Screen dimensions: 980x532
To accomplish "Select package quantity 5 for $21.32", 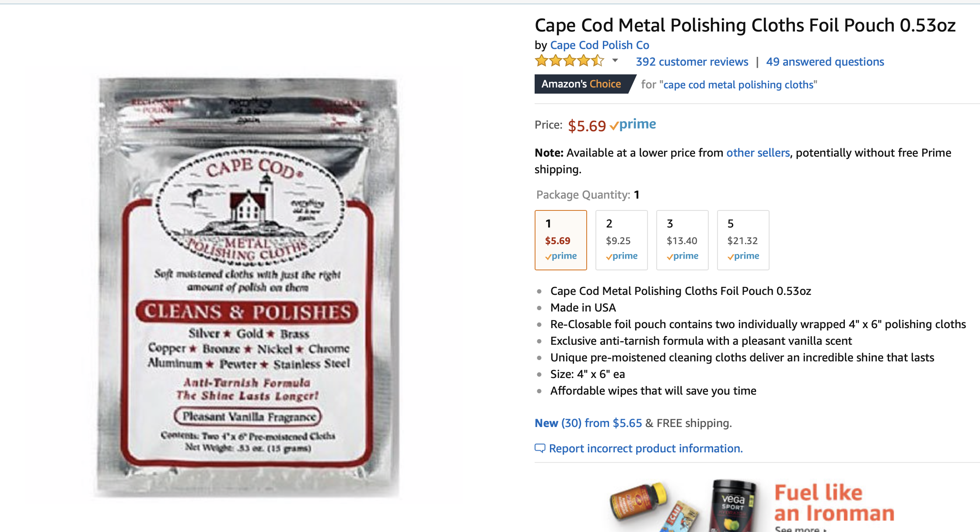I will (743, 240).
